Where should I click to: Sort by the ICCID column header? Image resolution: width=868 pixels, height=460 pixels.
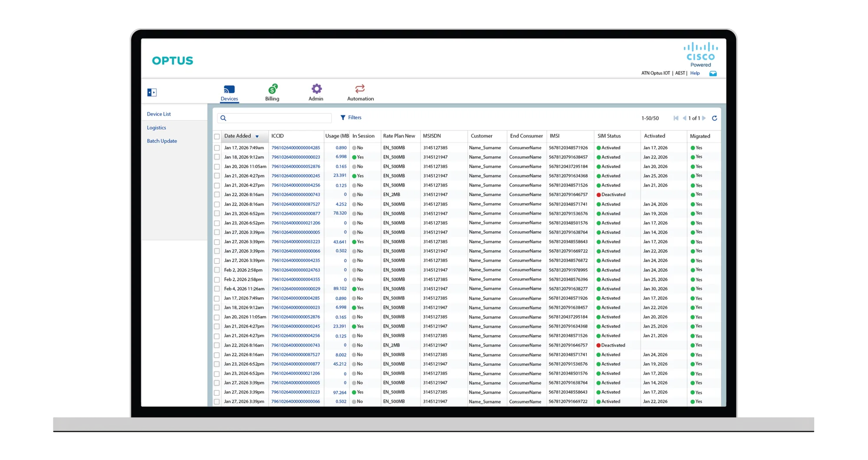(277, 136)
